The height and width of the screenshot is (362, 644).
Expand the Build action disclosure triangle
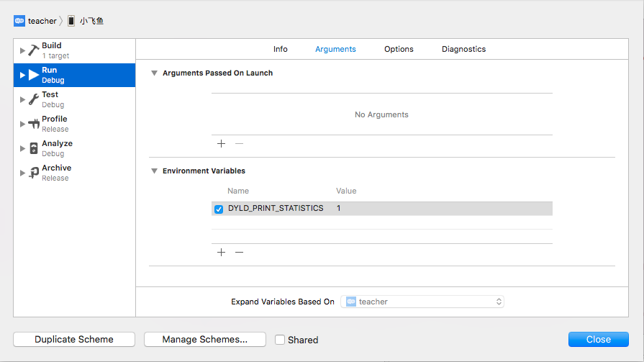pyautogui.click(x=22, y=50)
